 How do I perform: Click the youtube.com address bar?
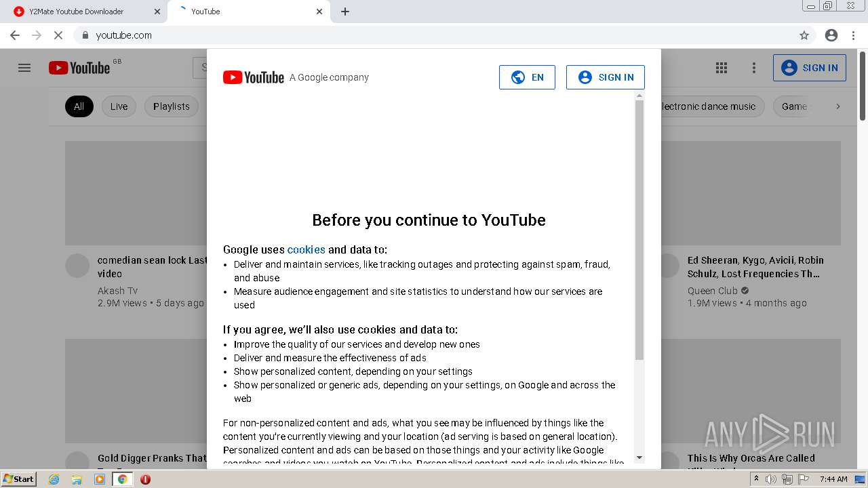click(x=434, y=35)
